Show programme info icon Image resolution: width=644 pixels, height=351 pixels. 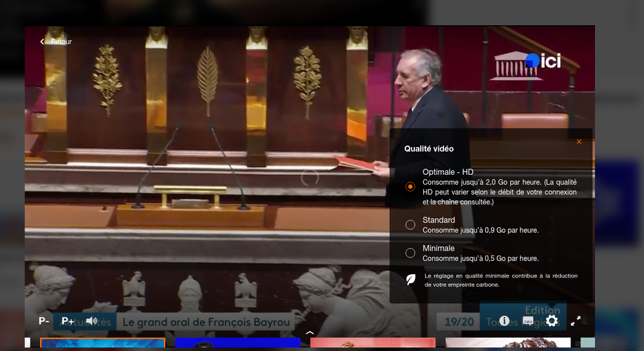505,321
